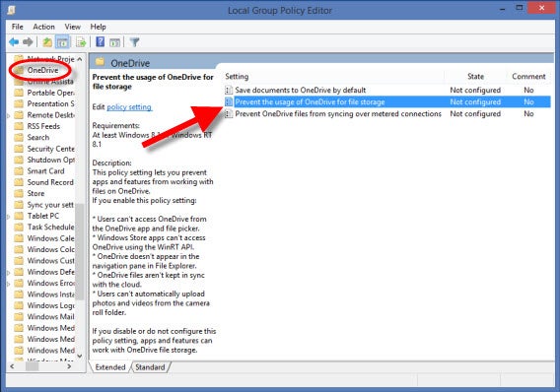Expand the Windows Erro tree node
This screenshot has height=392, width=560.
coord(9,284)
